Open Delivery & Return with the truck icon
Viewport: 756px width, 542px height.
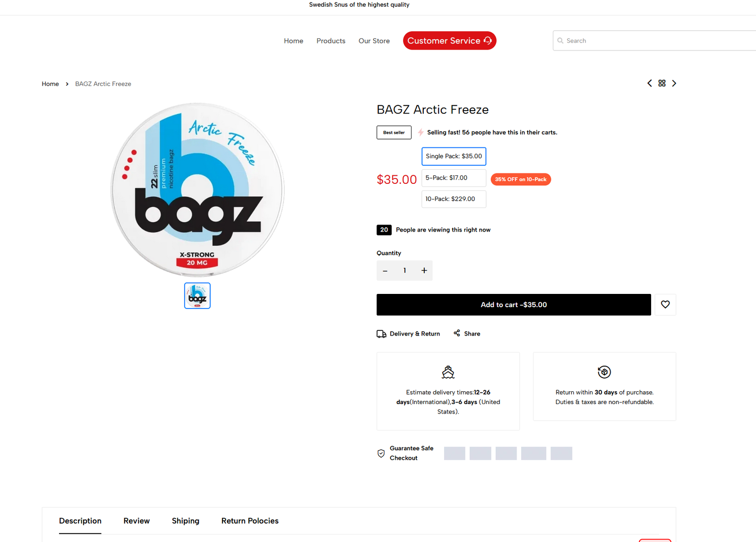click(381, 333)
